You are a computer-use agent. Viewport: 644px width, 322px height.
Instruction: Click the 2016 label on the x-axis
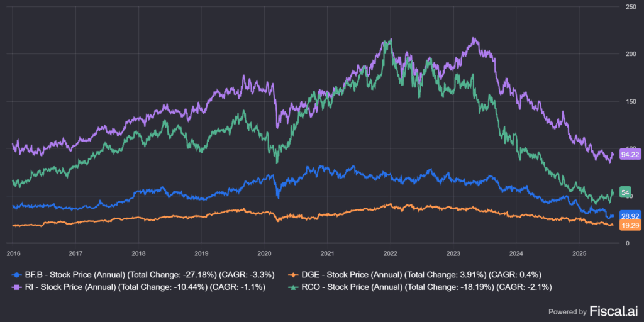[x=13, y=253]
